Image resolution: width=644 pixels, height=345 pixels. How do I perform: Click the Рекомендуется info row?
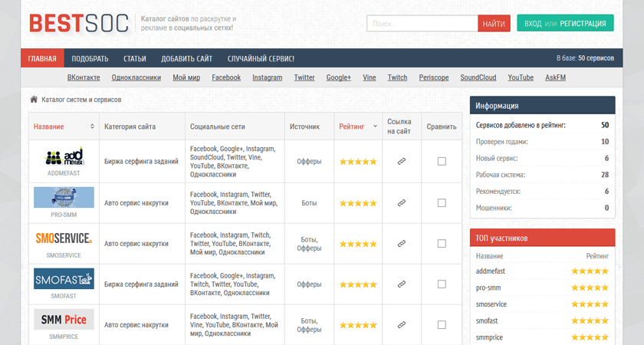click(542, 191)
